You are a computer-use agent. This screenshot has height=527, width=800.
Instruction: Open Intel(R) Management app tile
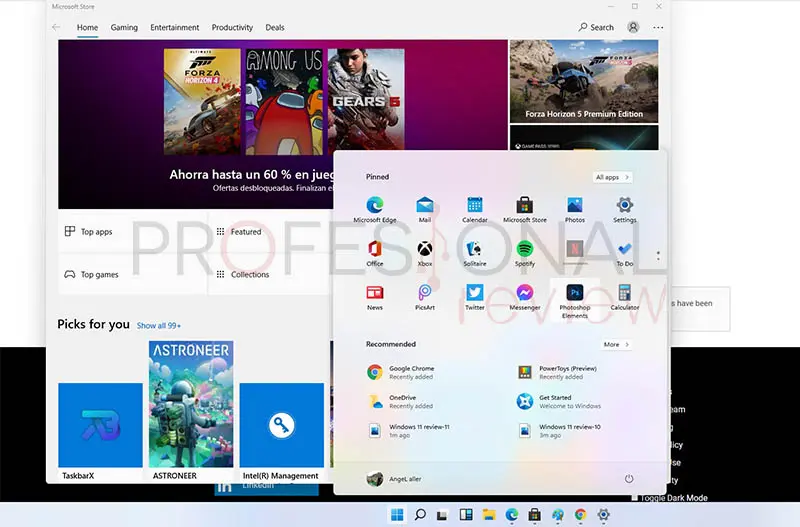click(x=282, y=432)
